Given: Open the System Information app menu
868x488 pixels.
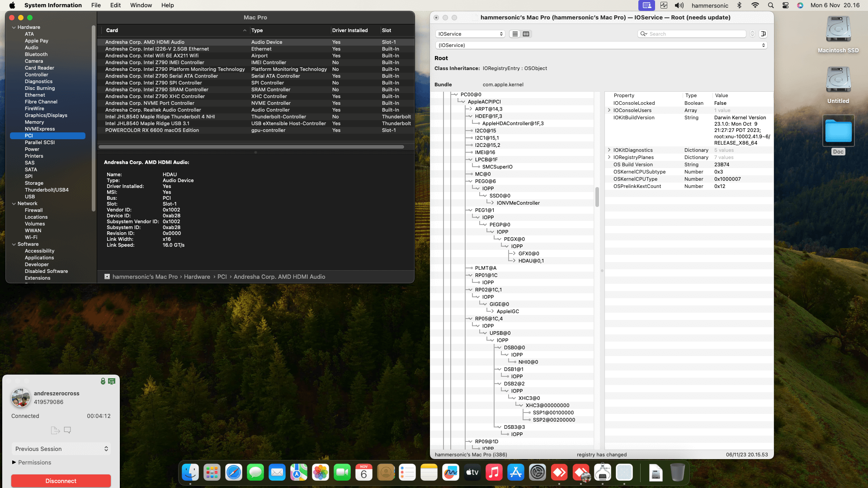Looking at the screenshot, I should pos(53,5).
